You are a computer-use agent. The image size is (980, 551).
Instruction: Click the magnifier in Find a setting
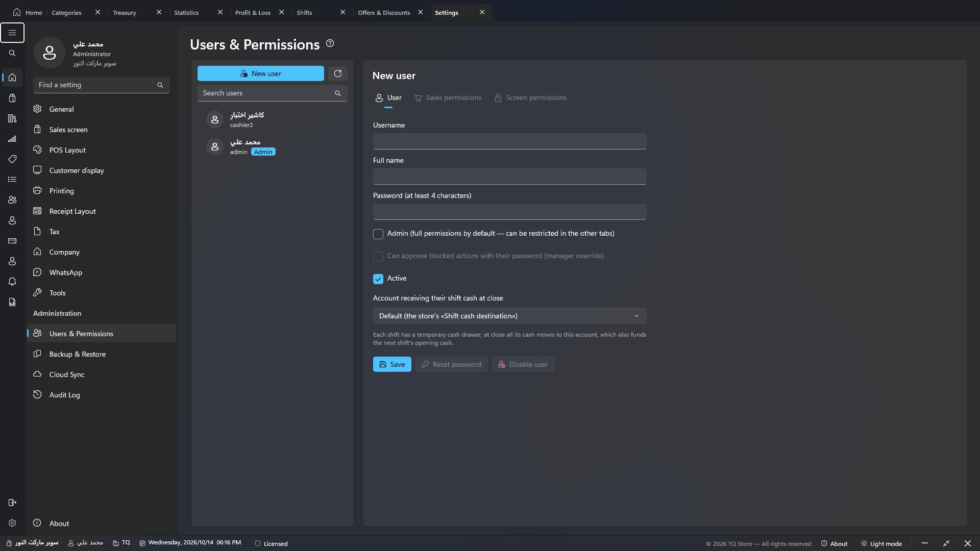(160, 85)
